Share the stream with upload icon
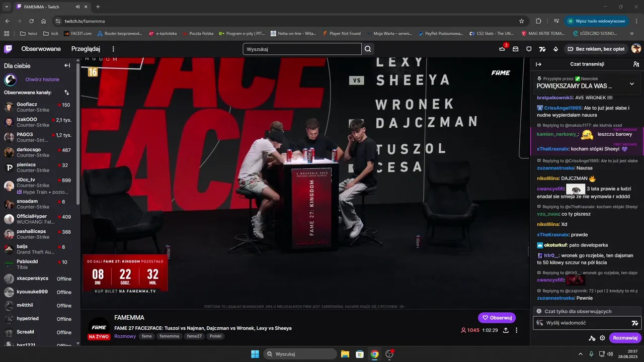The image size is (644, 362). coord(505,330)
